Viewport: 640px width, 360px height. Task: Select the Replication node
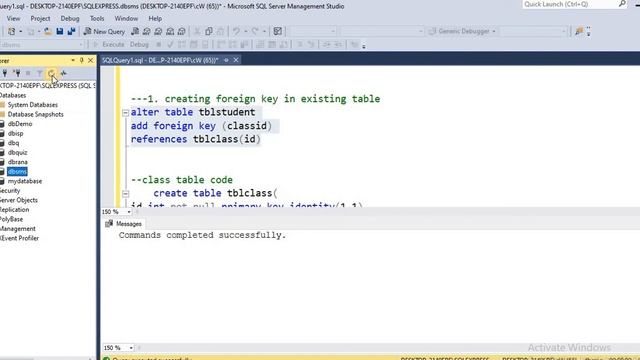(15, 209)
